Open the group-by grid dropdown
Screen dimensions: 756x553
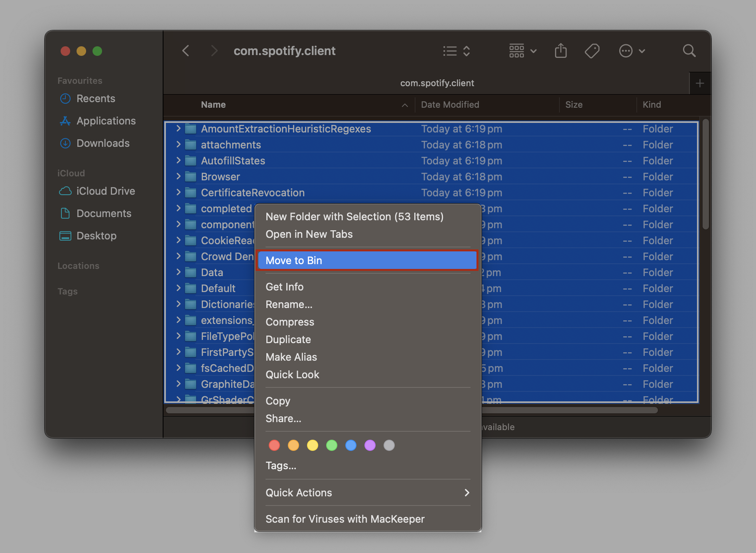tap(523, 51)
